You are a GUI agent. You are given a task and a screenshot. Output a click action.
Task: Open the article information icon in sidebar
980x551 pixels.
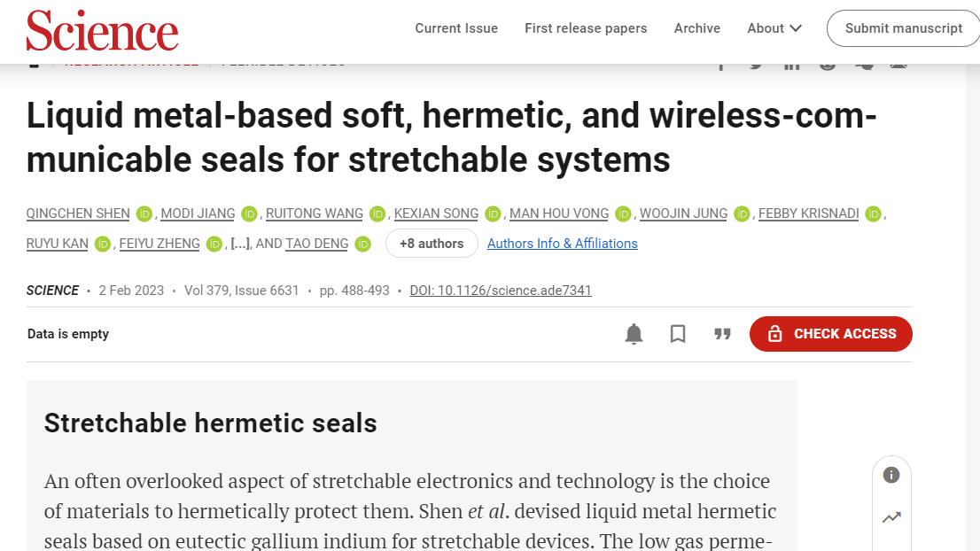point(891,475)
